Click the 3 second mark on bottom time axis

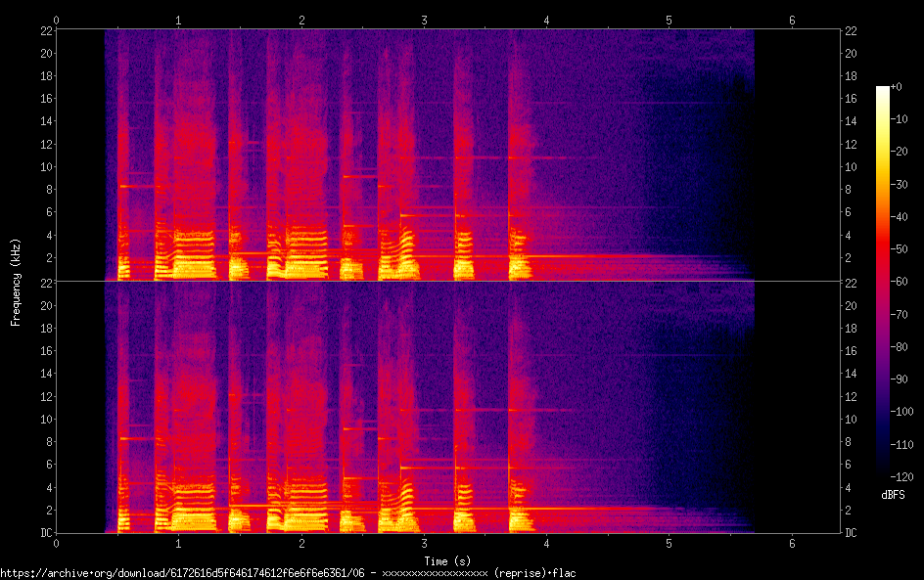(424, 544)
